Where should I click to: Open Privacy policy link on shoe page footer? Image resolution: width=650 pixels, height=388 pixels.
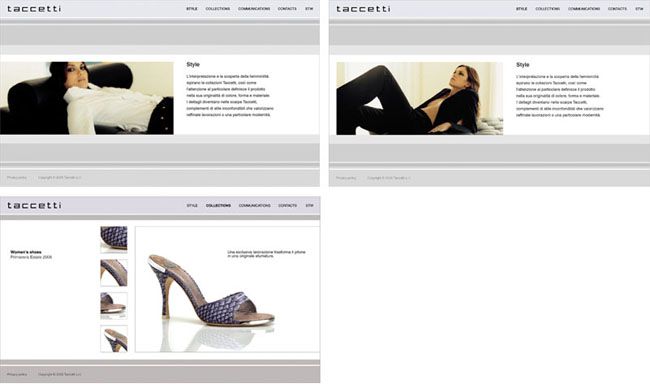coord(17,374)
